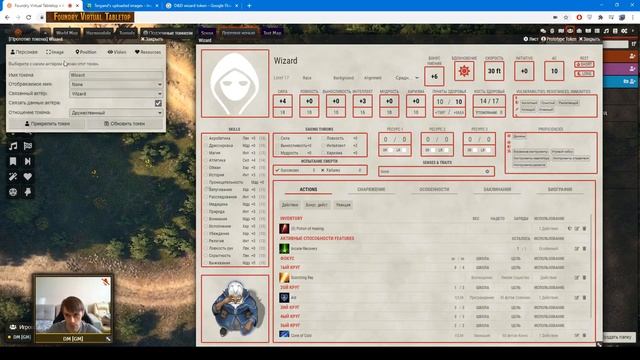Toggle the red Inspiration sun icon

pos(464,71)
